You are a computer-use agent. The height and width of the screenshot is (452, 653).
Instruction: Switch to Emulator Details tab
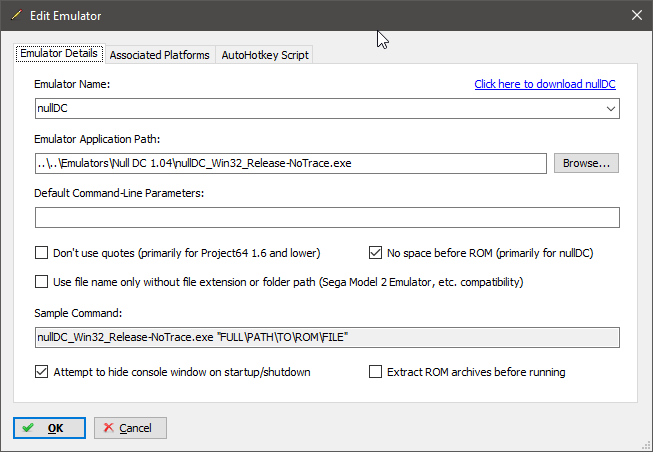(59, 54)
